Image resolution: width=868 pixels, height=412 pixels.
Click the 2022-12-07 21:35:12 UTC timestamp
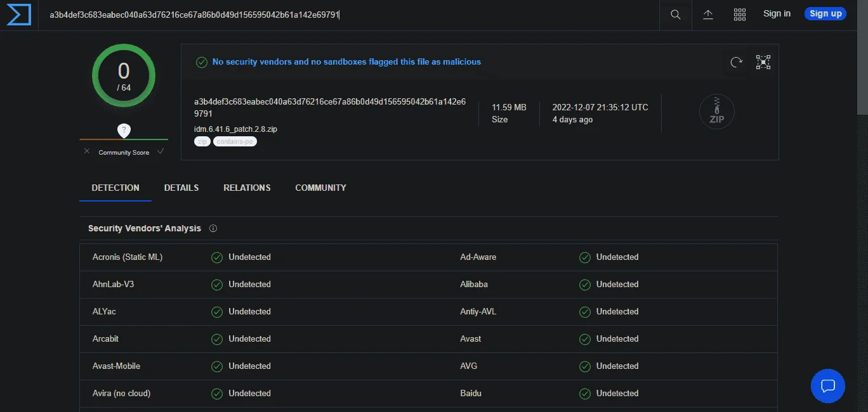[x=600, y=108]
